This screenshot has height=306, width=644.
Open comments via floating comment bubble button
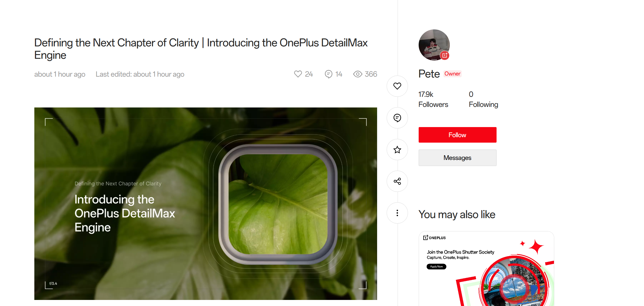pyautogui.click(x=397, y=118)
